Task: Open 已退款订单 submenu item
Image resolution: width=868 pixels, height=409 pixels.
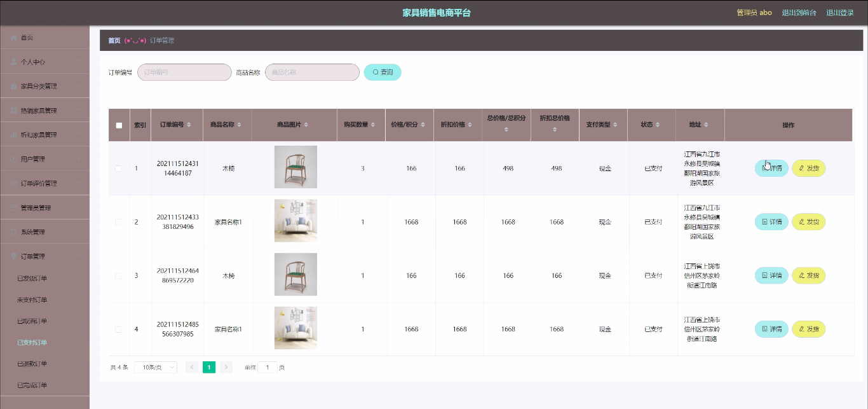Action: click(32, 364)
